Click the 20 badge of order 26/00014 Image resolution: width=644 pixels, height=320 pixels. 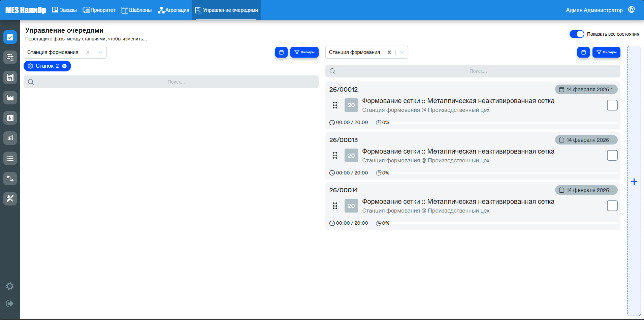pyautogui.click(x=351, y=206)
